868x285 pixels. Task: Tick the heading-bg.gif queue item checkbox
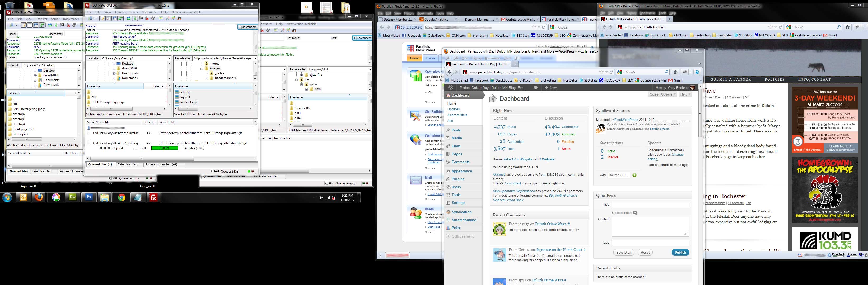tap(88, 143)
